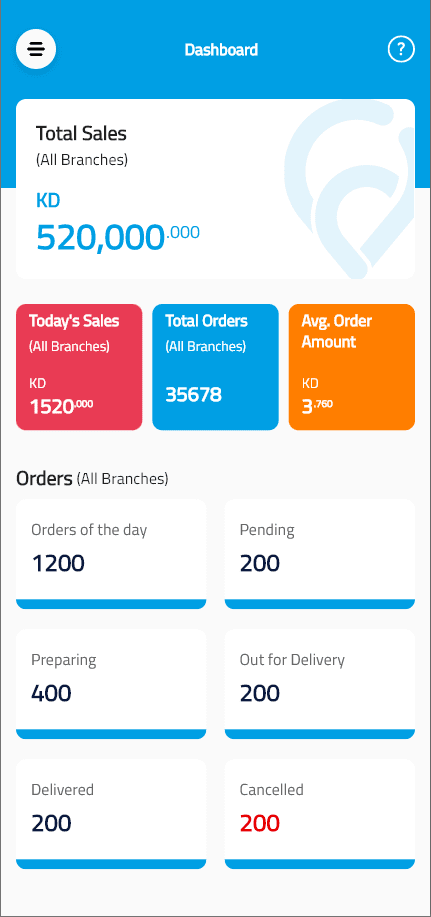
Task: View the Orders of the day tile
Action: (111, 554)
